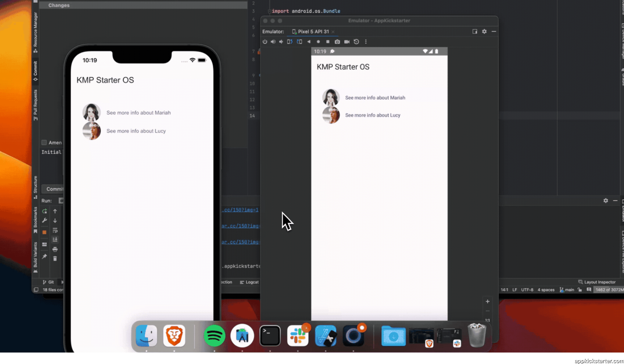Open emulator settings gear menu
The width and height of the screenshot is (624, 364).
(484, 31)
